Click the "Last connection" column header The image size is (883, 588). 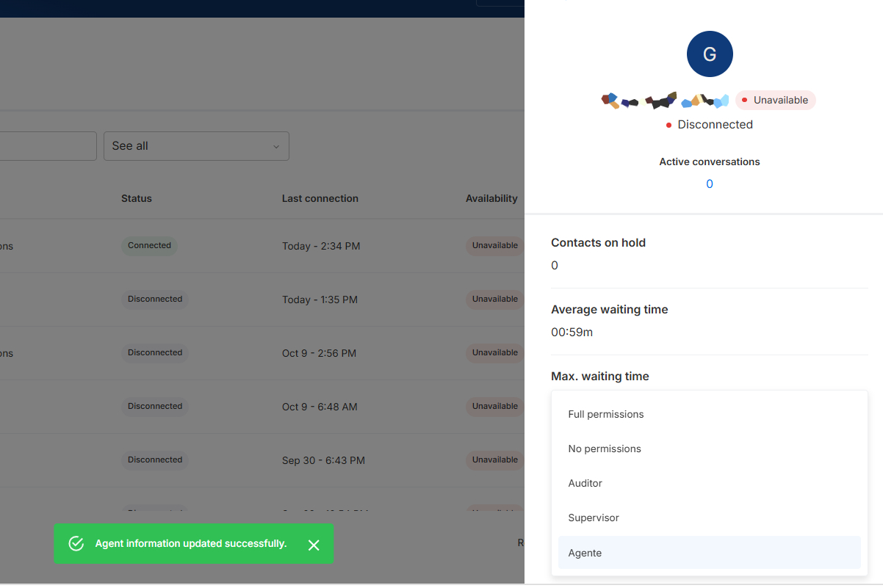click(320, 198)
